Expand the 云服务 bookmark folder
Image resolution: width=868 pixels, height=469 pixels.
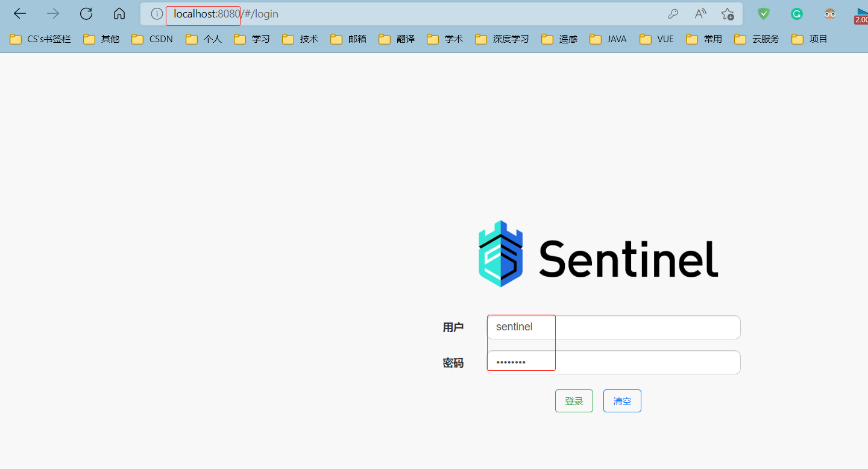tap(757, 39)
